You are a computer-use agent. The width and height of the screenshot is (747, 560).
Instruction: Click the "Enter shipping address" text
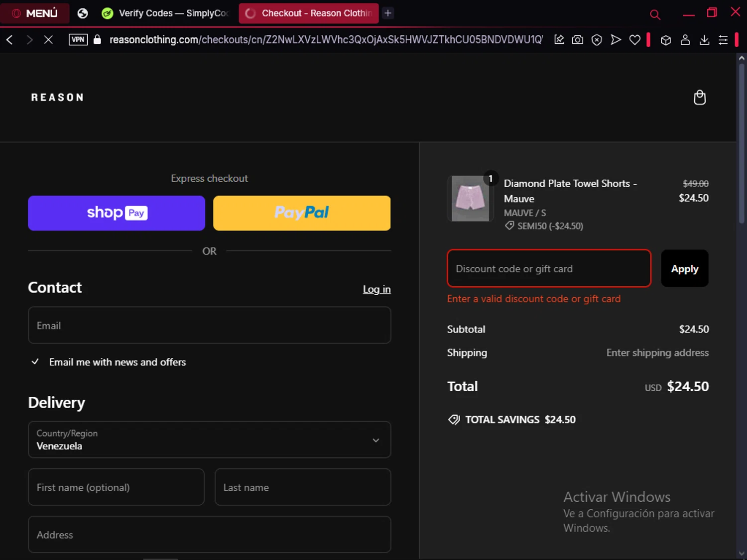(x=657, y=352)
